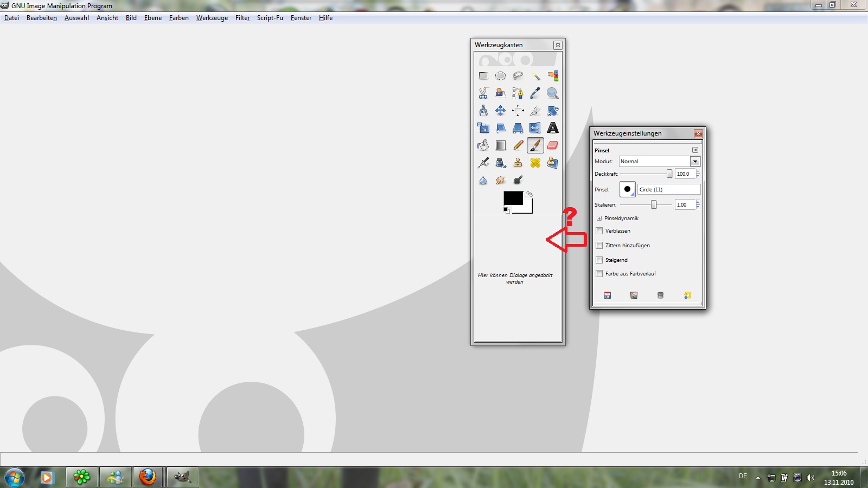Expand the Pinseldynamik section
The width and height of the screenshot is (868, 488).
[x=599, y=219]
